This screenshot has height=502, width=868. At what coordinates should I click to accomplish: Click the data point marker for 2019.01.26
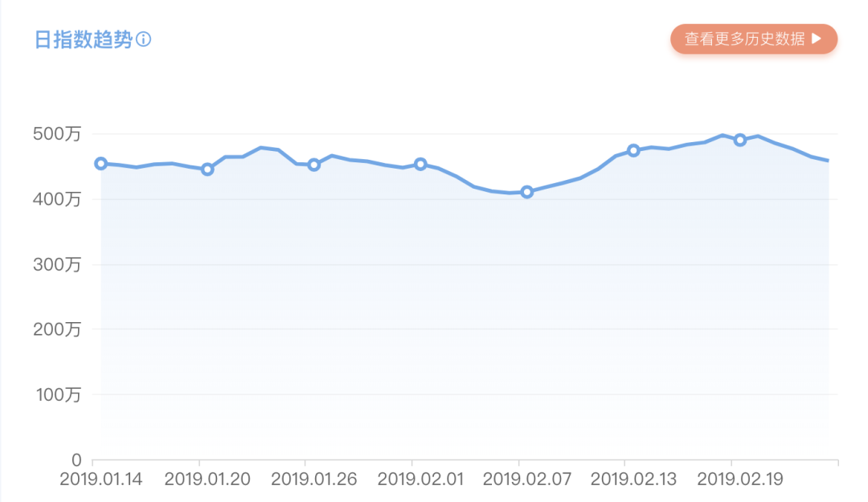click(314, 165)
